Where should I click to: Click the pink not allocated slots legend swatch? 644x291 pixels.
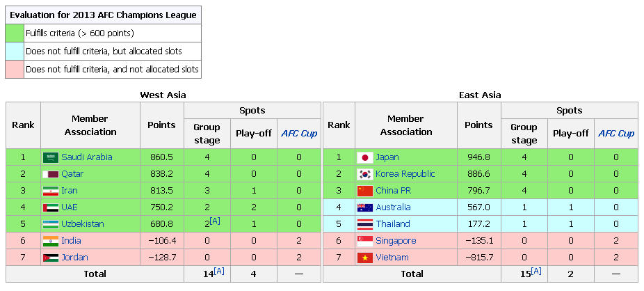click(15, 69)
